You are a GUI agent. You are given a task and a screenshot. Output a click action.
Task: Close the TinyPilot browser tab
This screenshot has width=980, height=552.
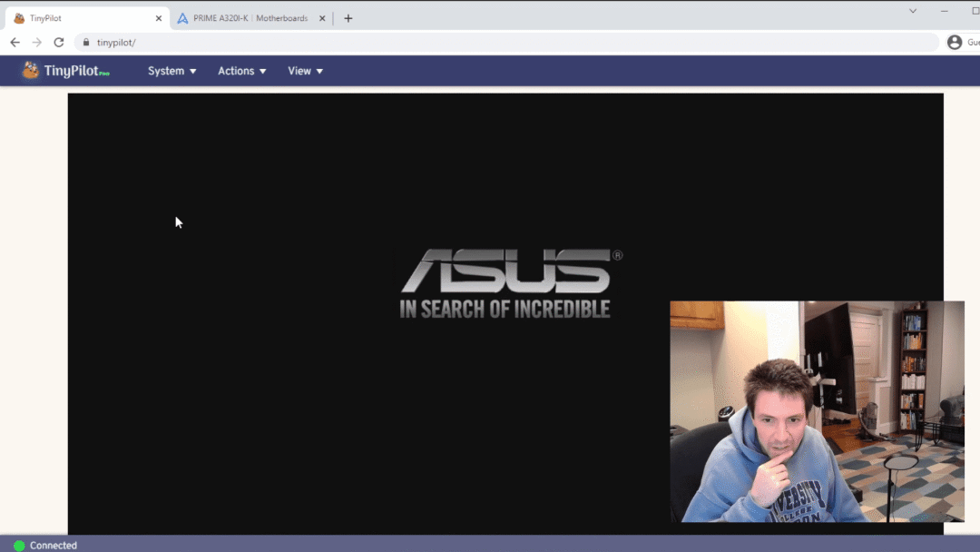(x=159, y=18)
